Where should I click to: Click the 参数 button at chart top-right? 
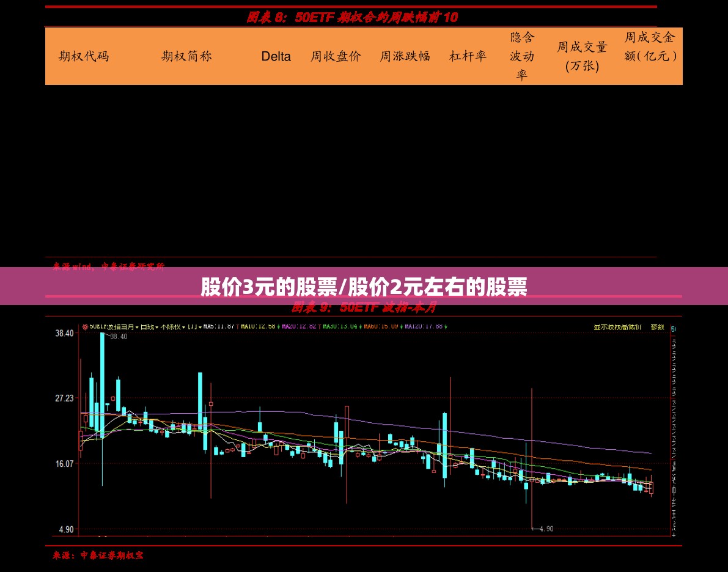point(657,328)
